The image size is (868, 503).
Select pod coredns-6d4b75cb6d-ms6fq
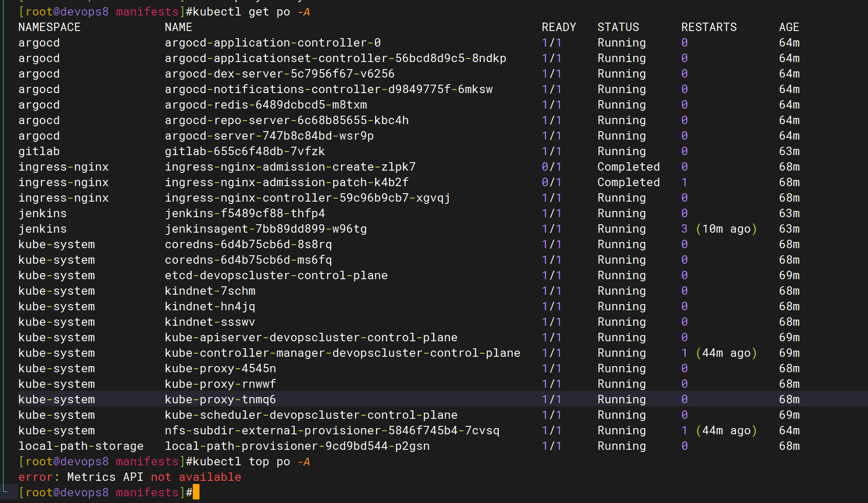(x=249, y=260)
